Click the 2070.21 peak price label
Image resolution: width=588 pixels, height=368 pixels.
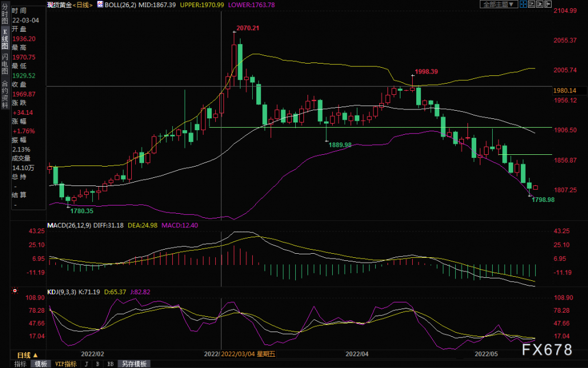pos(248,28)
